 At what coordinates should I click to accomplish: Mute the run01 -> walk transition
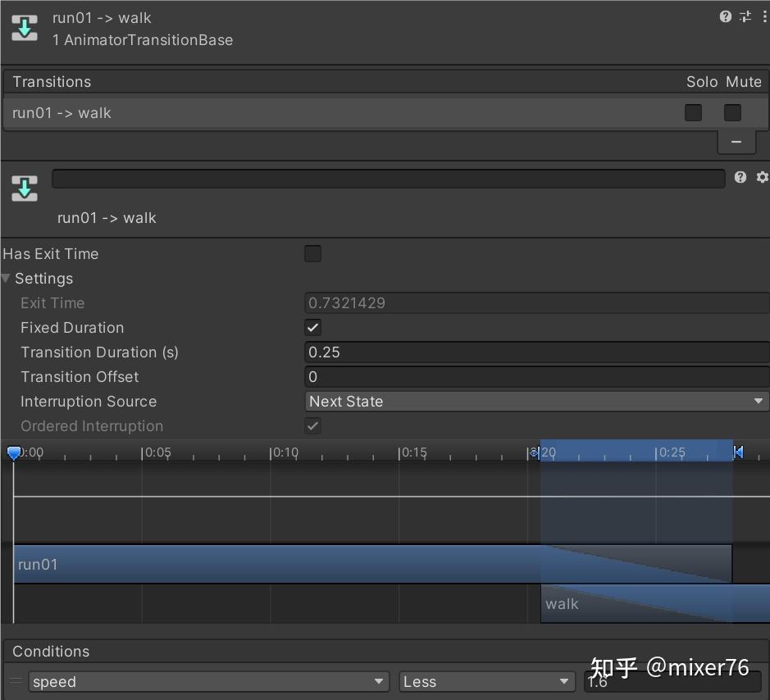point(731,112)
